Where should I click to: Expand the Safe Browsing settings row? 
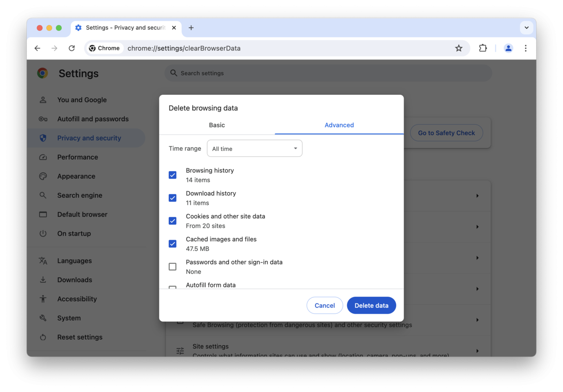click(478, 319)
